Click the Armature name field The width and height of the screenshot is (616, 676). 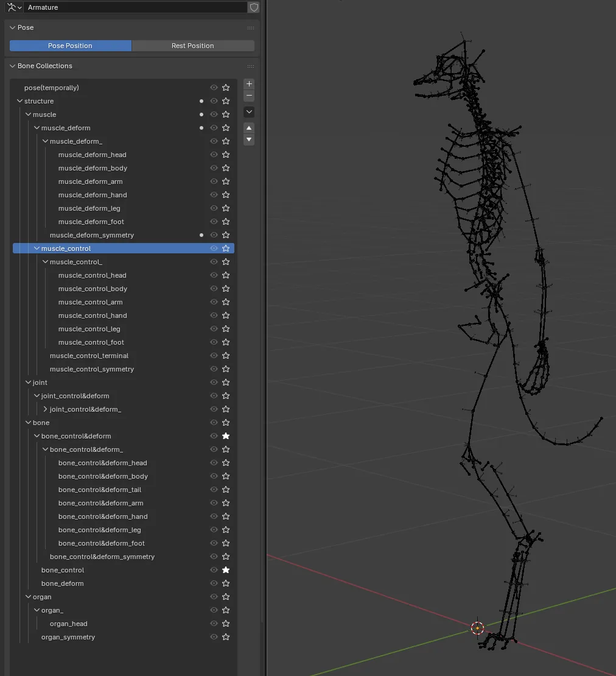[136, 7]
